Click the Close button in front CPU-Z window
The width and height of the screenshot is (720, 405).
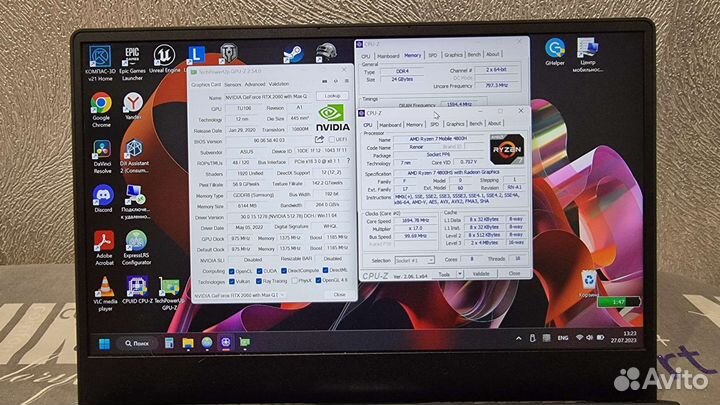point(514,273)
